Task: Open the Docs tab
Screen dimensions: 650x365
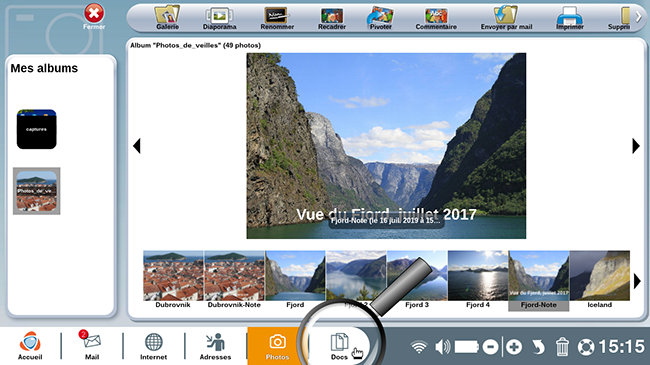Action: tap(339, 346)
